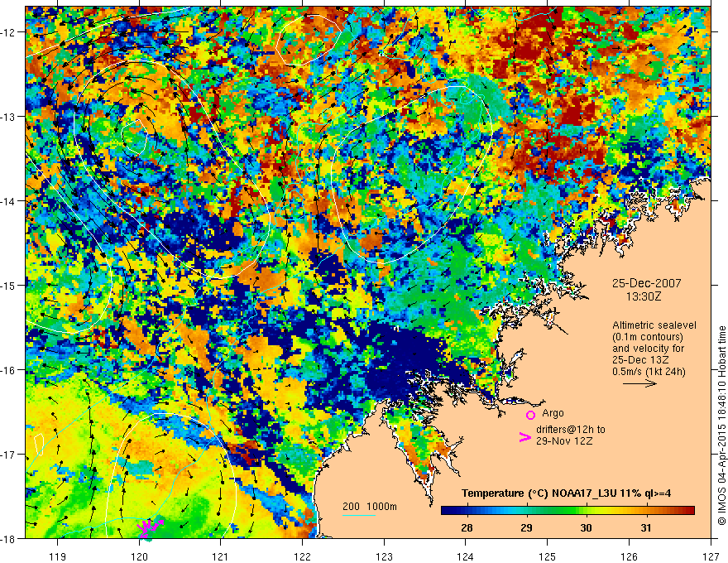728x563 pixels.
Task: Click the 'Temperature (°C) NOAA17_L3U 11% ql>=4' title
Action: point(566,493)
